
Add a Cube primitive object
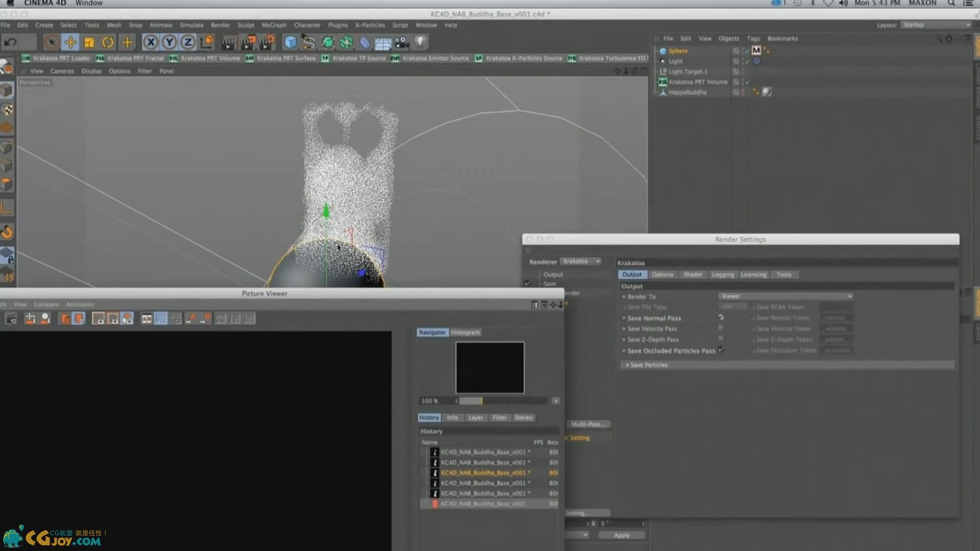[x=290, y=42]
